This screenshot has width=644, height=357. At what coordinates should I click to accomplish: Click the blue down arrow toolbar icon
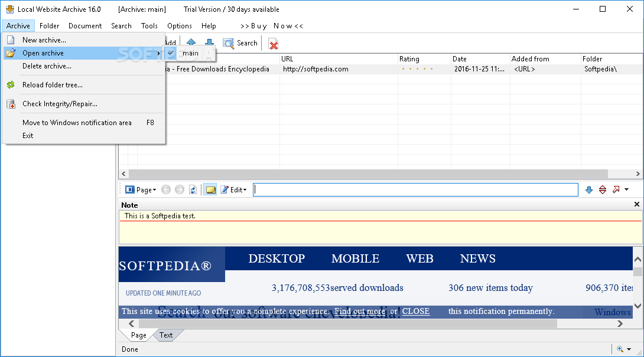point(210,42)
